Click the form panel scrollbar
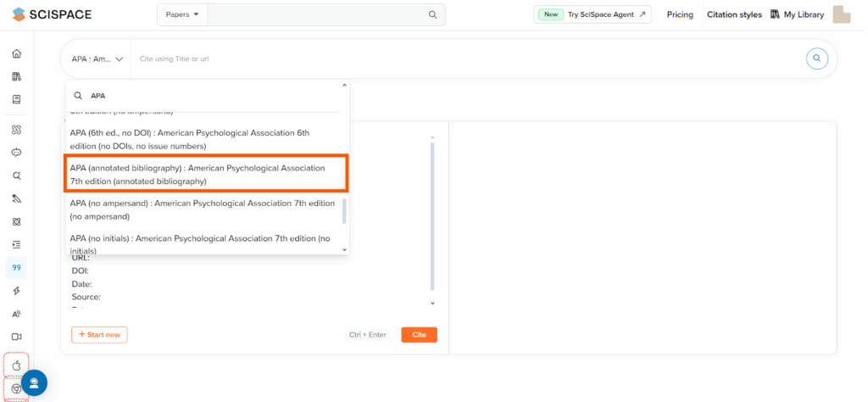 pos(433,216)
